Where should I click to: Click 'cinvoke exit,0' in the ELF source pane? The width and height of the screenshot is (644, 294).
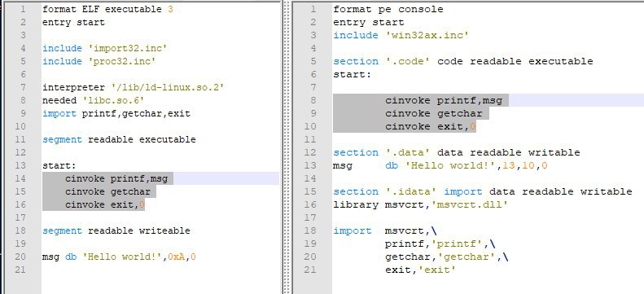[x=105, y=204]
